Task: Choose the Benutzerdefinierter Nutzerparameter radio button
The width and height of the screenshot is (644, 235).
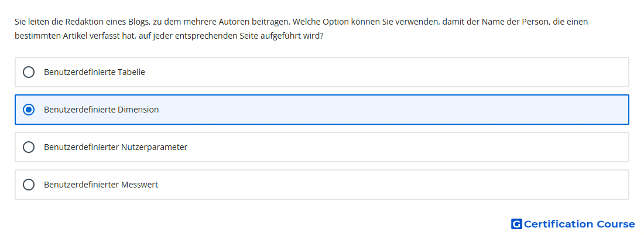Action: 29,147
